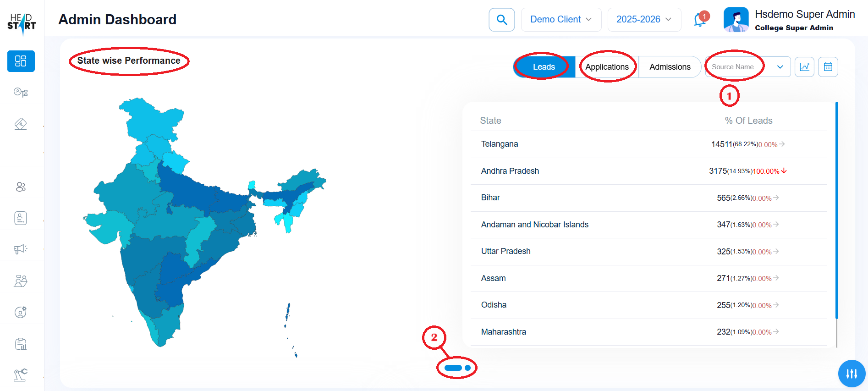Open the user settings gear sidebar icon
The image size is (868, 391).
[21, 312]
